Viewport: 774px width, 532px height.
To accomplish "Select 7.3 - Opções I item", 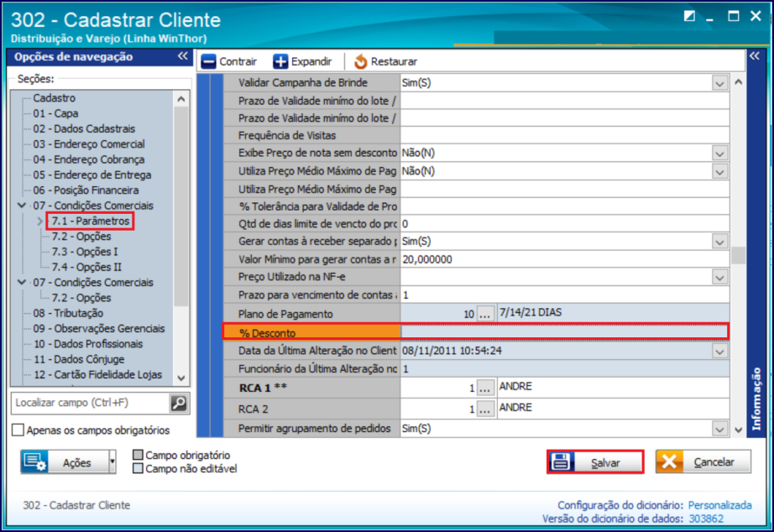I will point(85,252).
